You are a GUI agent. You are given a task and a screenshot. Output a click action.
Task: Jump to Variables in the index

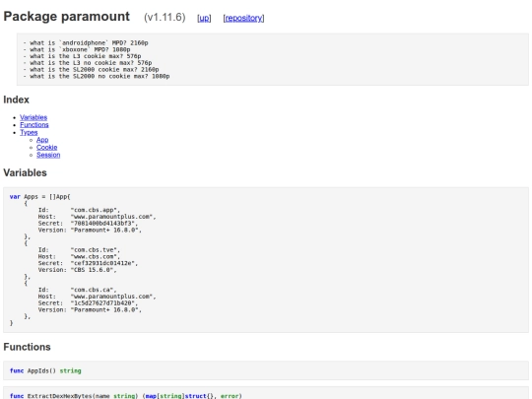33,117
